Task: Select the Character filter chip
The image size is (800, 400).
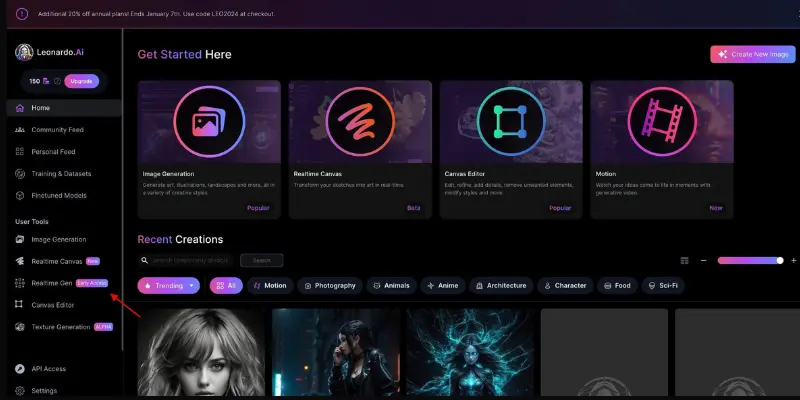Action: coord(565,286)
